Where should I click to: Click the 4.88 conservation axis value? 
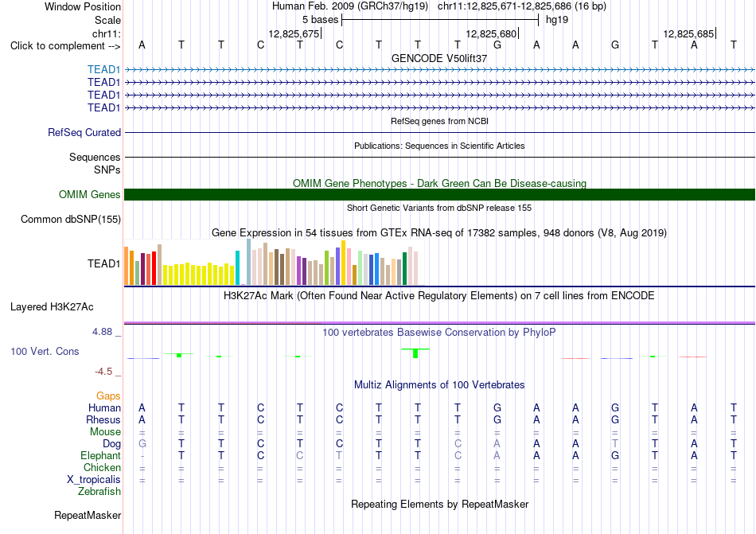coord(102,332)
